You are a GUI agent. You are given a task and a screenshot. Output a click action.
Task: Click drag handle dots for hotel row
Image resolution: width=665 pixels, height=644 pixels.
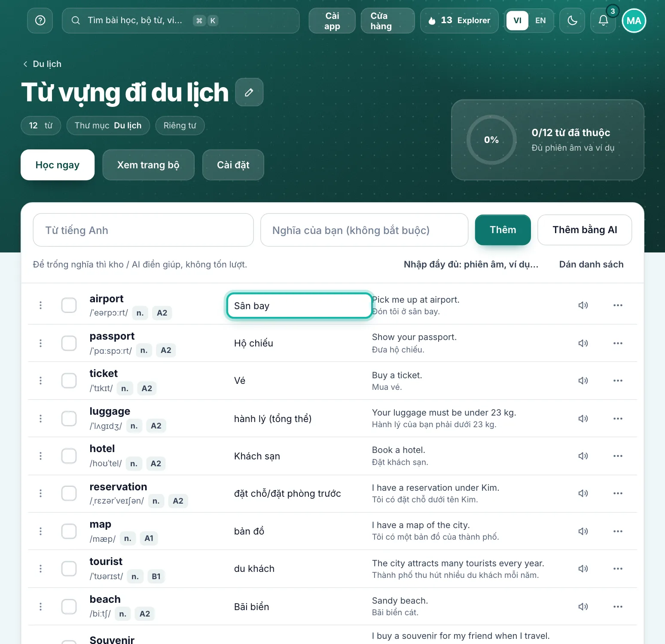[40, 456]
